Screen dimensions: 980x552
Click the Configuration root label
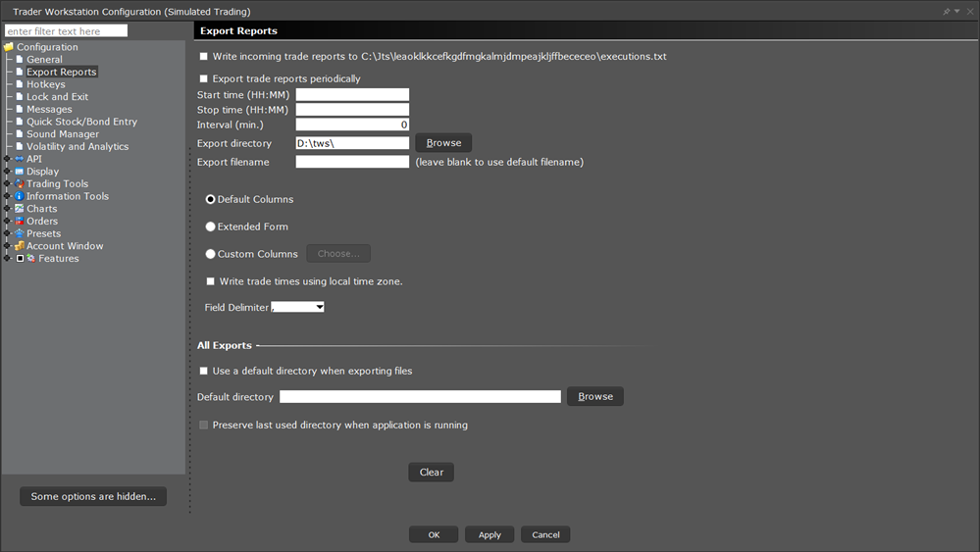pos(47,47)
